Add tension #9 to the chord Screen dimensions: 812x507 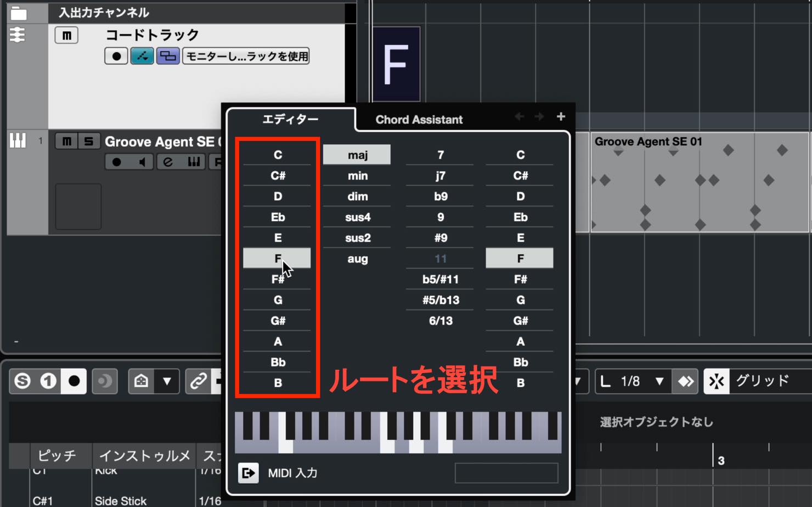pyautogui.click(x=440, y=238)
